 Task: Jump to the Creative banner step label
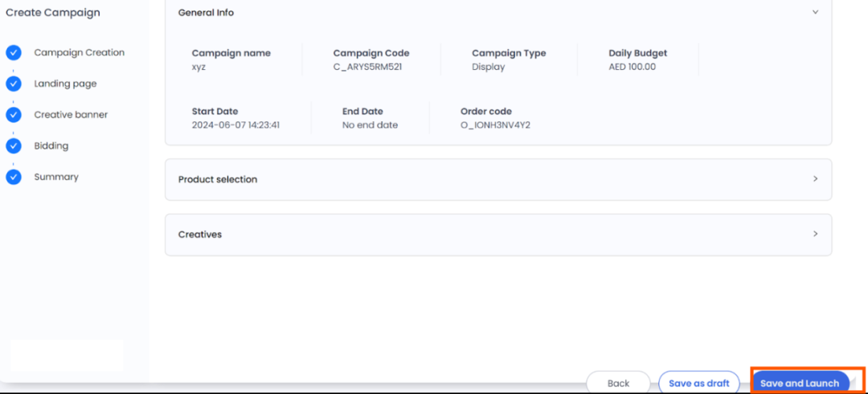(71, 115)
